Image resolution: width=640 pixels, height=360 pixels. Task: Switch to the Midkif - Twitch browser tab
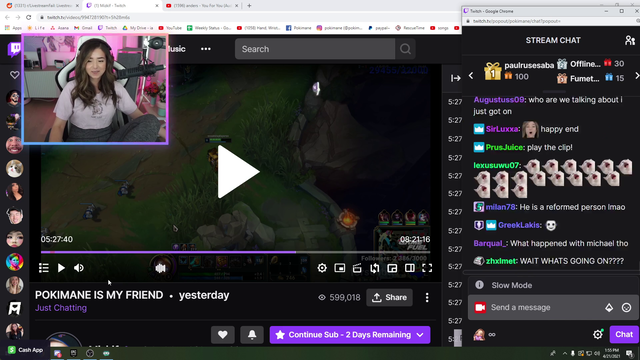click(122, 6)
